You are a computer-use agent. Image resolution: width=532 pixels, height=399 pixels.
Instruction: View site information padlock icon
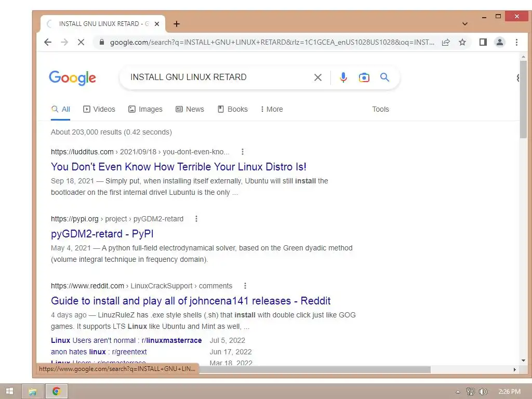[x=101, y=42]
